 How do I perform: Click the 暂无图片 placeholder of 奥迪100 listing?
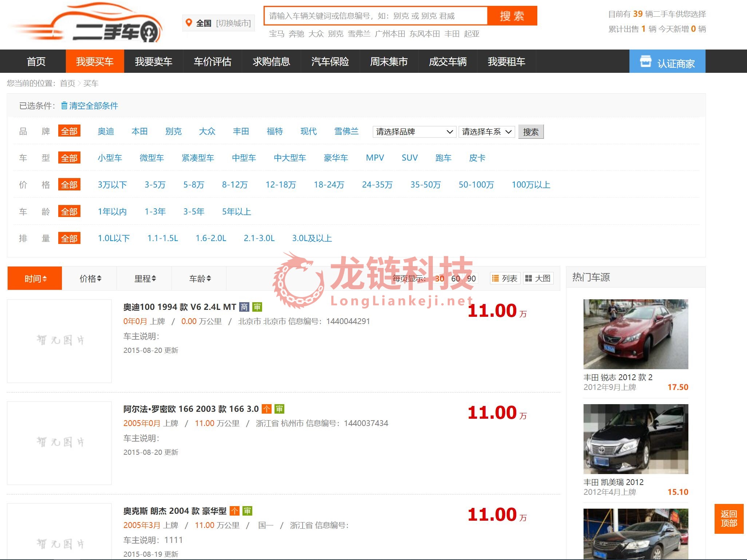coord(59,341)
